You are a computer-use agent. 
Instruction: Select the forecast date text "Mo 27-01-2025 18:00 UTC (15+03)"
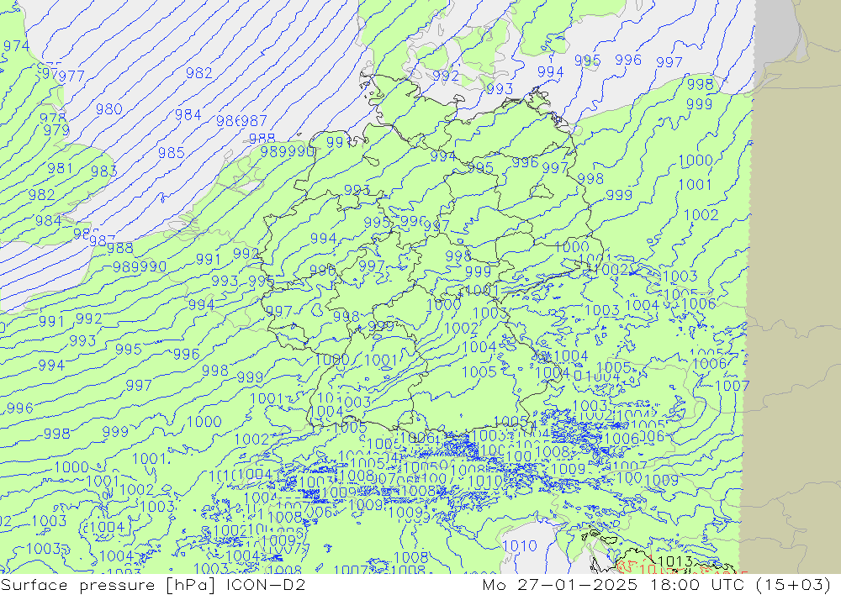pyautogui.click(x=657, y=585)
